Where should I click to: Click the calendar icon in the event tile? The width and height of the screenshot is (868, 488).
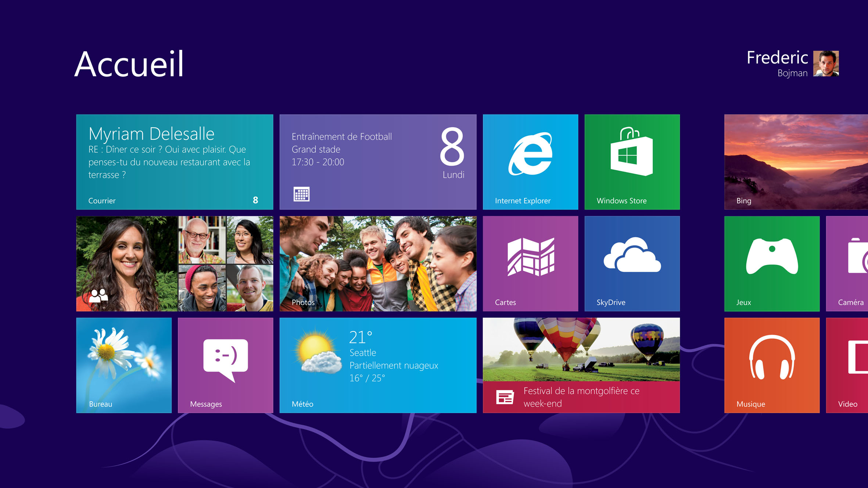[301, 194]
